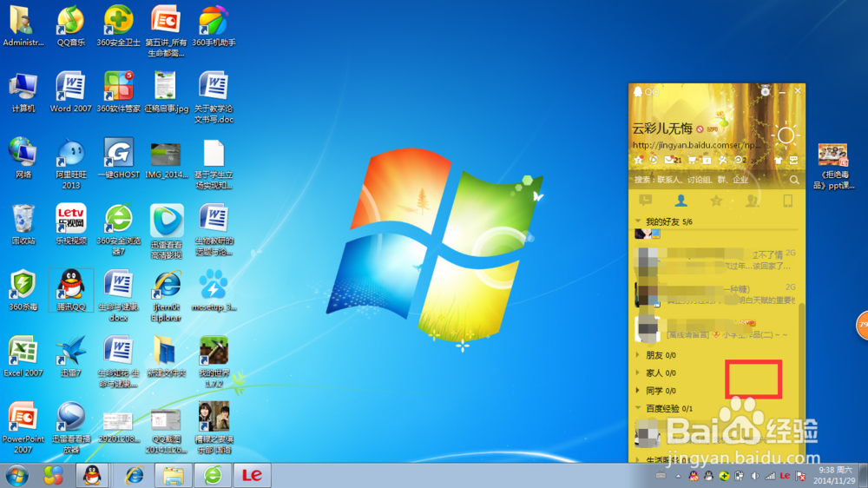Click the shopping cart icon in QQ
Viewport: 868px width, 488px height.
pyautogui.click(x=692, y=160)
